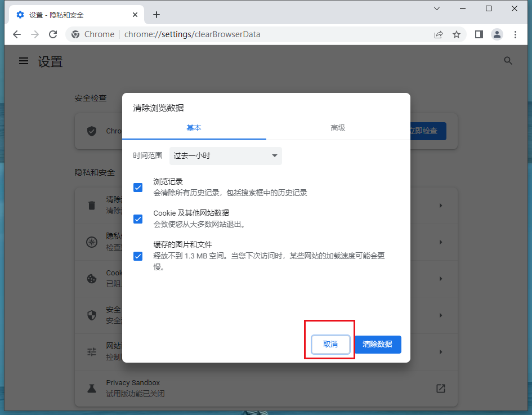Click the trash can icon in privacy list
Viewport: 532px width, 415px height.
coord(92,206)
